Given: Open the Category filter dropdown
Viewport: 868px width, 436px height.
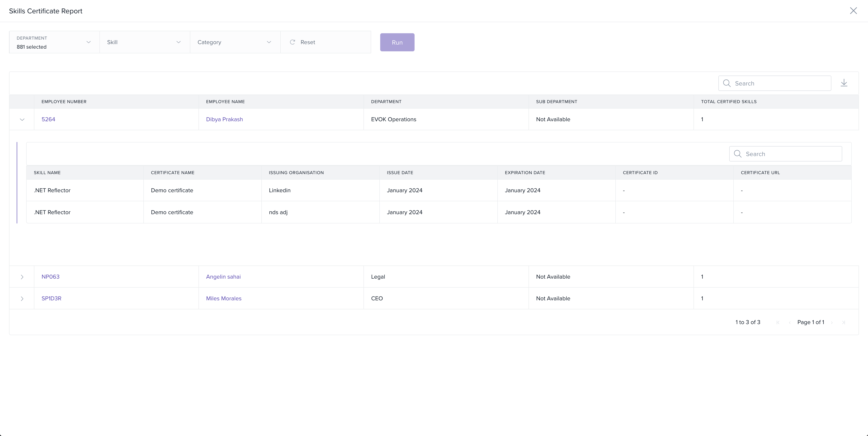Looking at the screenshot, I should pos(235,42).
